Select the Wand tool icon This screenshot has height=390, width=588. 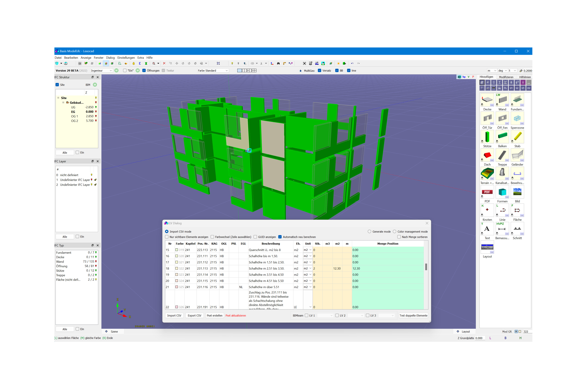[502, 100]
